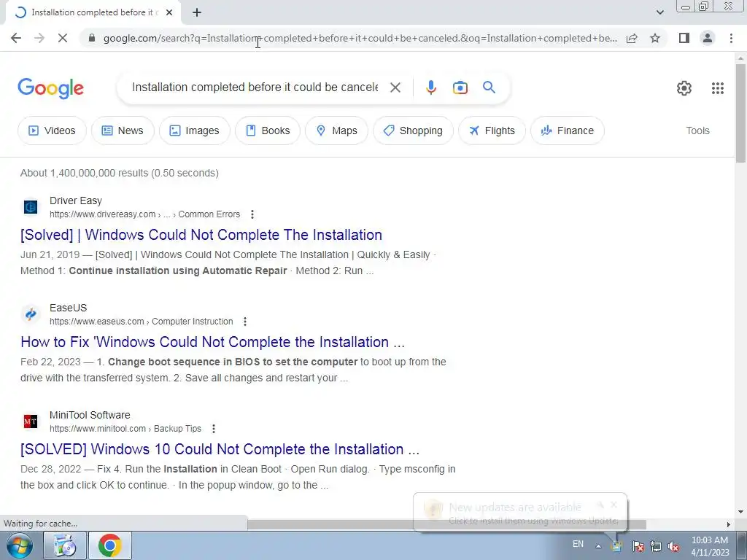Click the lock icon for site information
This screenshot has width=747, height=560.
point(92,38)
